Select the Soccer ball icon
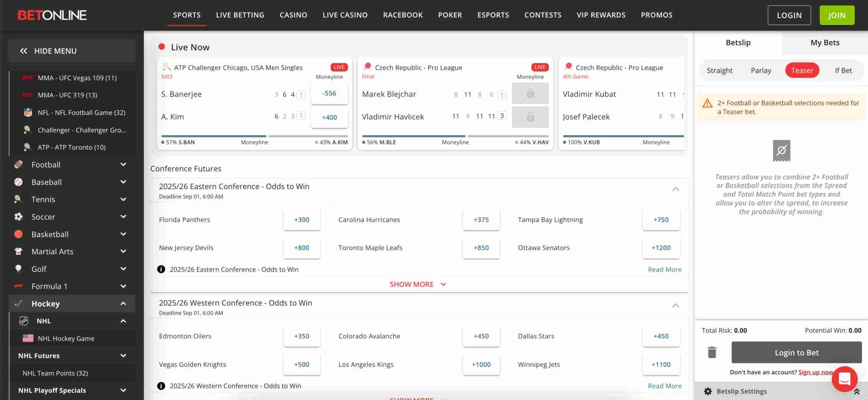 tap(18, 217)
